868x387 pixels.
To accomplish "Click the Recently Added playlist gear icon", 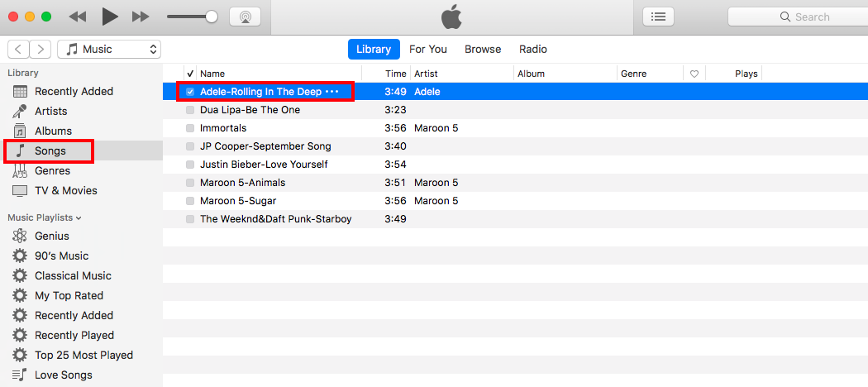I will [20, 316].
